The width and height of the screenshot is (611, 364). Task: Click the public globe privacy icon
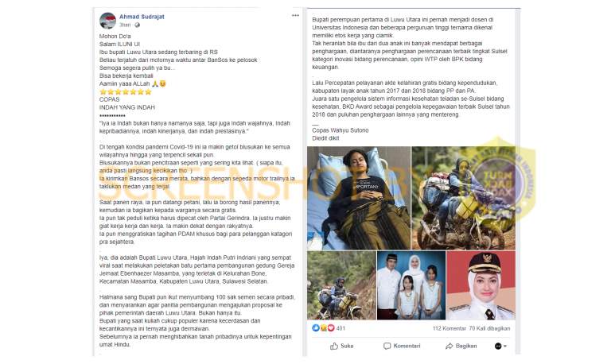point(137,25)
